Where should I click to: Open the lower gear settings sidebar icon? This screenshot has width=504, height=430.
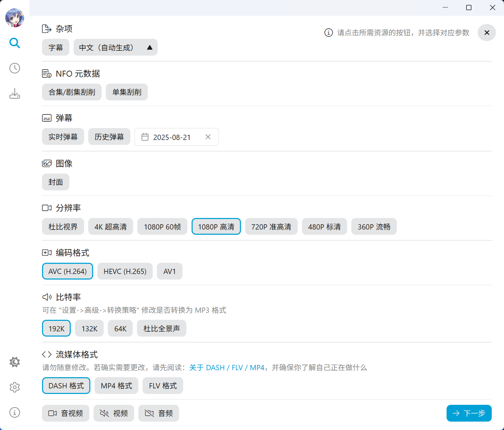click(x=14, y=387)
